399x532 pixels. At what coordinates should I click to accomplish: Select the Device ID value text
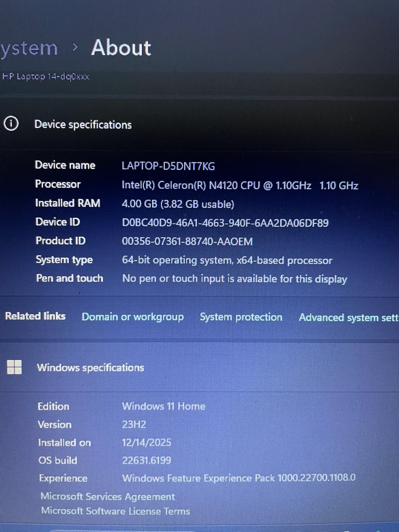click(225, 223)
